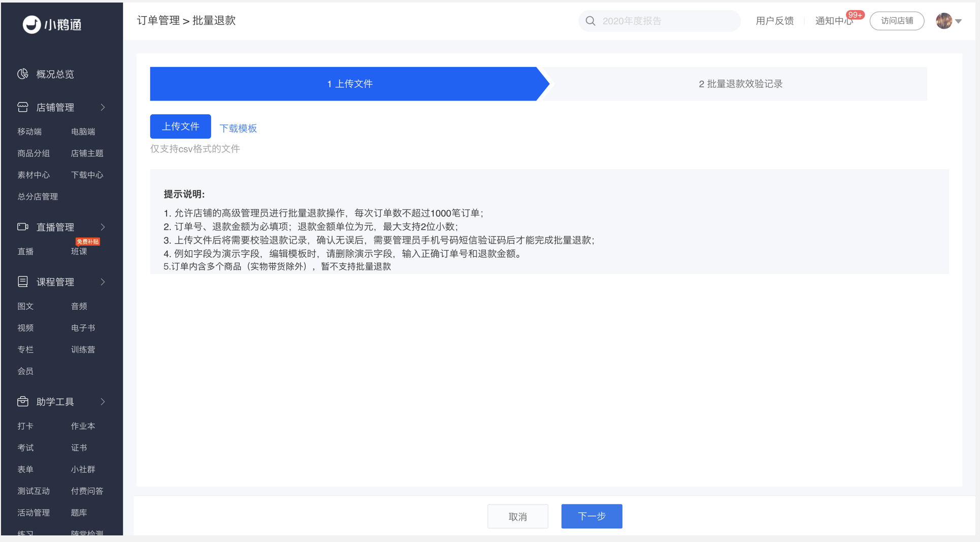Open 通知中心

(834, 21)
